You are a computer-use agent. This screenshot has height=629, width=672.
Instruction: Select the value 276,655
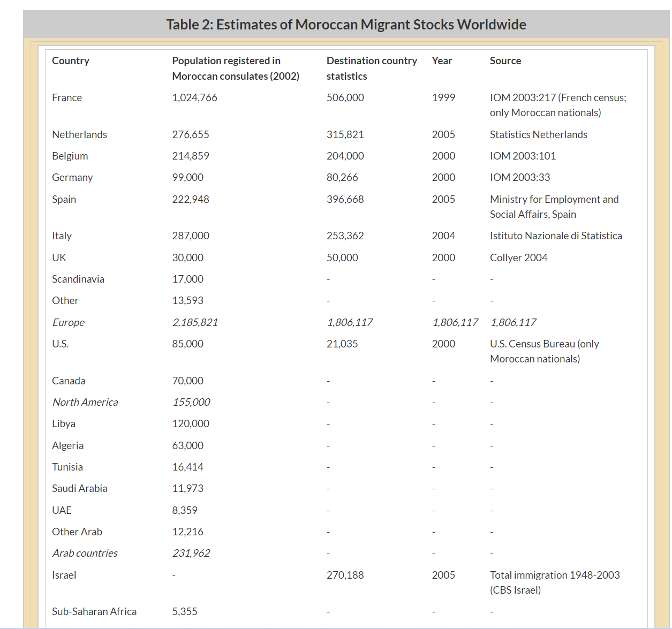pyautogui.click(x=191, y=134)
